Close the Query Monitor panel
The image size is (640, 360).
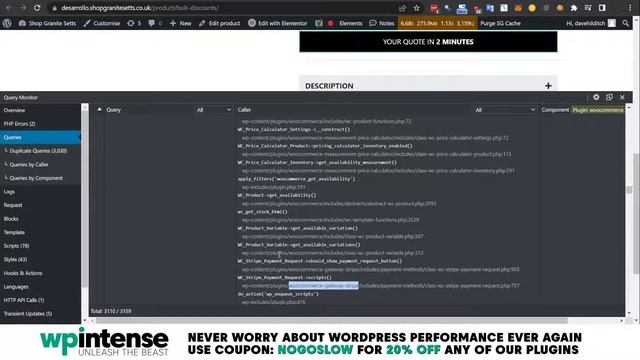(622, 97)
